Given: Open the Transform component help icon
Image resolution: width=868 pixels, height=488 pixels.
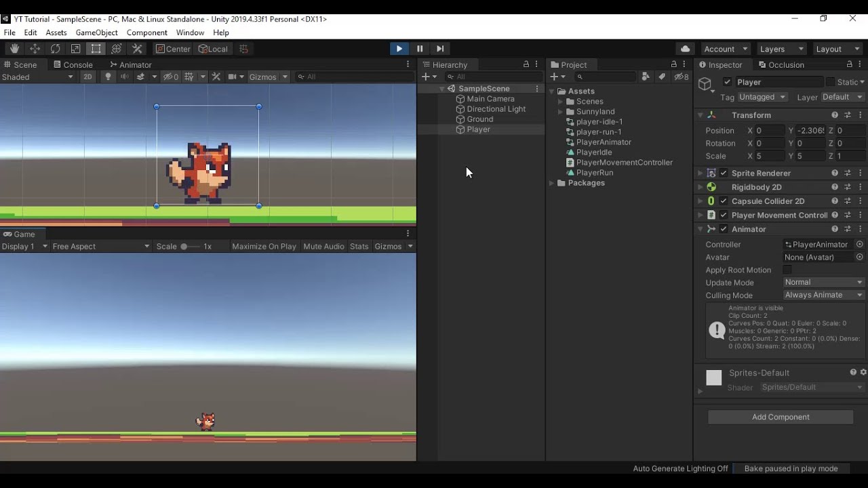Looking at the screenshot, I should (835, 115).
